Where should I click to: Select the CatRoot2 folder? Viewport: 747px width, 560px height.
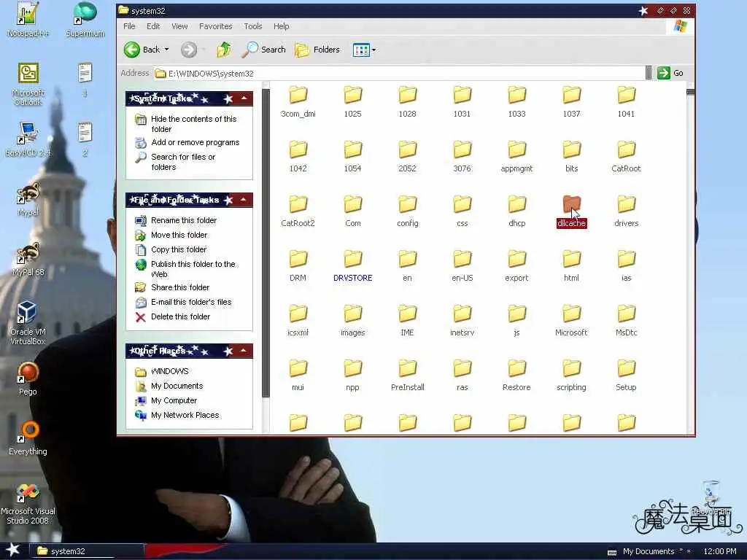click(298, 211)
